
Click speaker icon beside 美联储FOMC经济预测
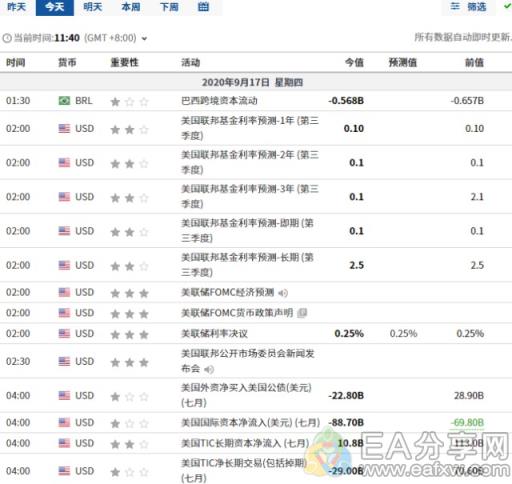click(283, 293)
